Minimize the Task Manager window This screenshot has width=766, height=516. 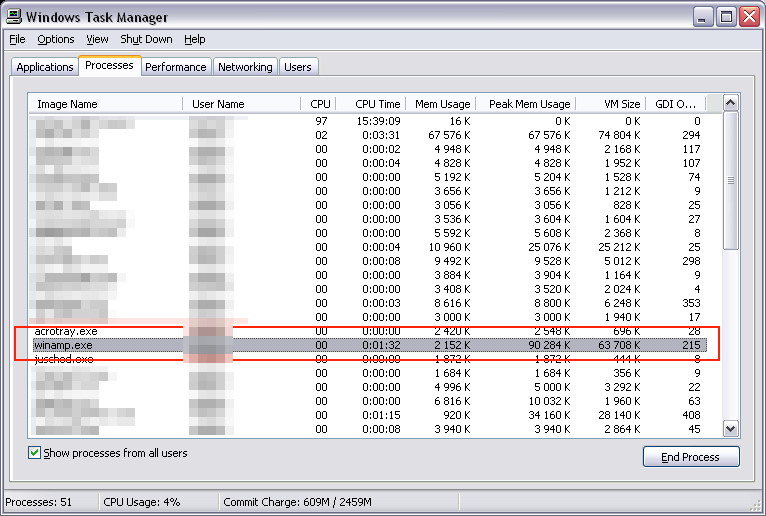702,18
